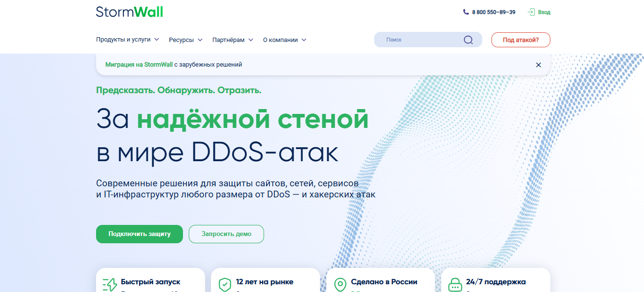Click the Быстрый запуск card title

tap(151, 282)
